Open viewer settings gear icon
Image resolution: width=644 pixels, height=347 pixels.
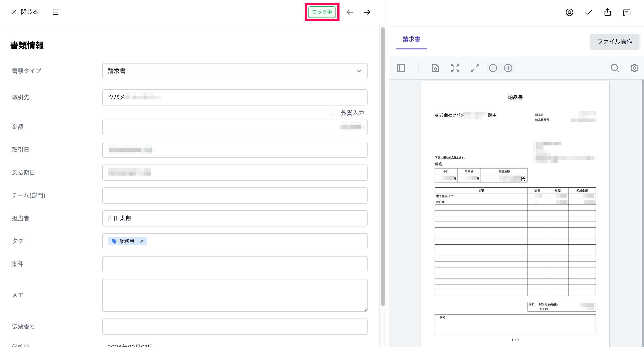[x=634, y=68]
